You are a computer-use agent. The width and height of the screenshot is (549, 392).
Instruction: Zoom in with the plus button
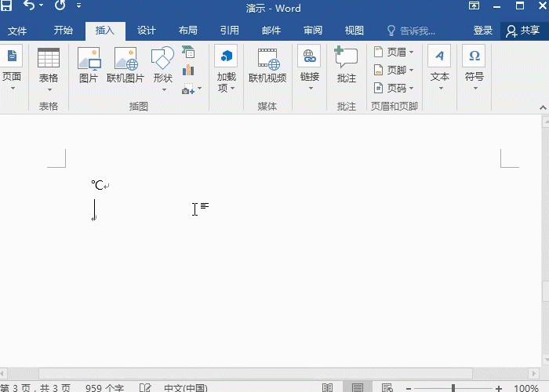coord(498,388)
